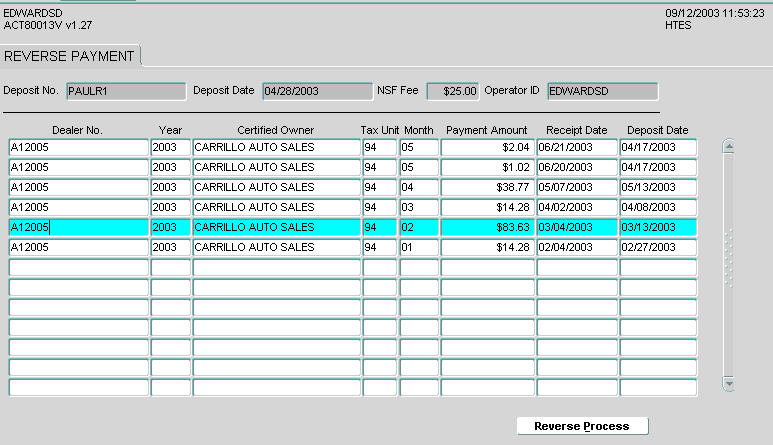The width and height of the screenshot is (773, 445).
Task: Click the Reverse Process button
Action: coord(582,426)
